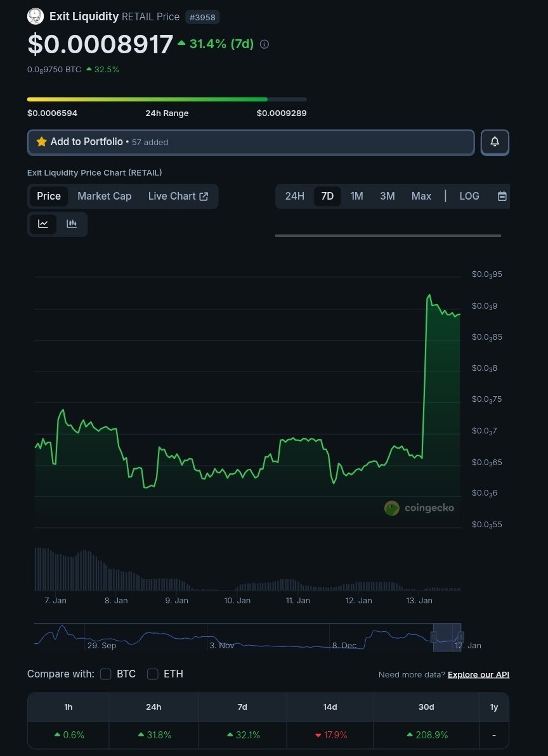Click the mini chart range selector near 12. Jan

pyautogui.click(x=448, y=637)
